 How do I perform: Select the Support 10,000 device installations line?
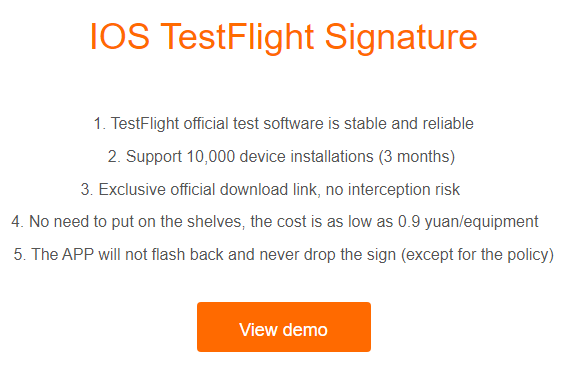pyautogui.click(x=281, y=156)
